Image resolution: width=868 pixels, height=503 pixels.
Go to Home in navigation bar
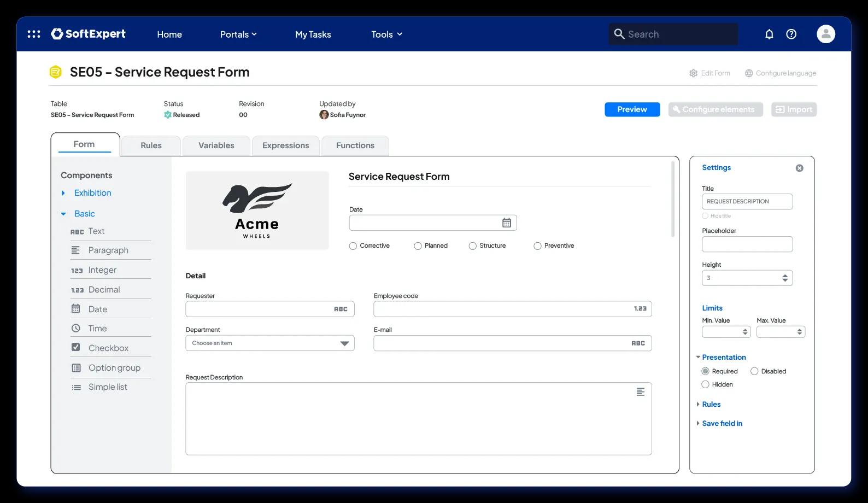point(169,34)
